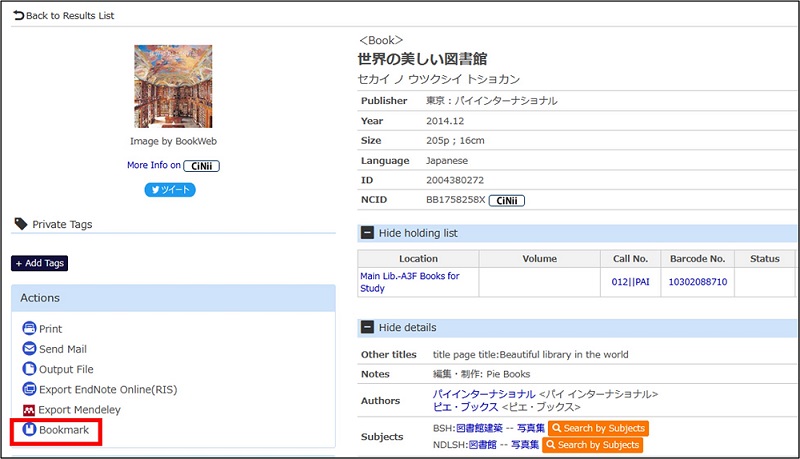The image size is (800, 459).
Task: Choose Send Mail action
Action: coord(63,349)
